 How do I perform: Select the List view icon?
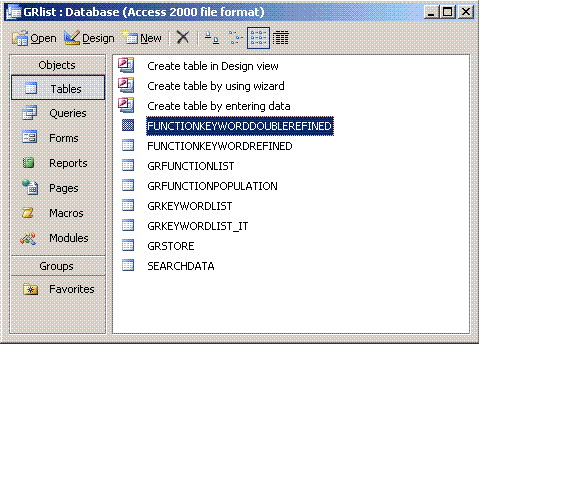[258, 37]
